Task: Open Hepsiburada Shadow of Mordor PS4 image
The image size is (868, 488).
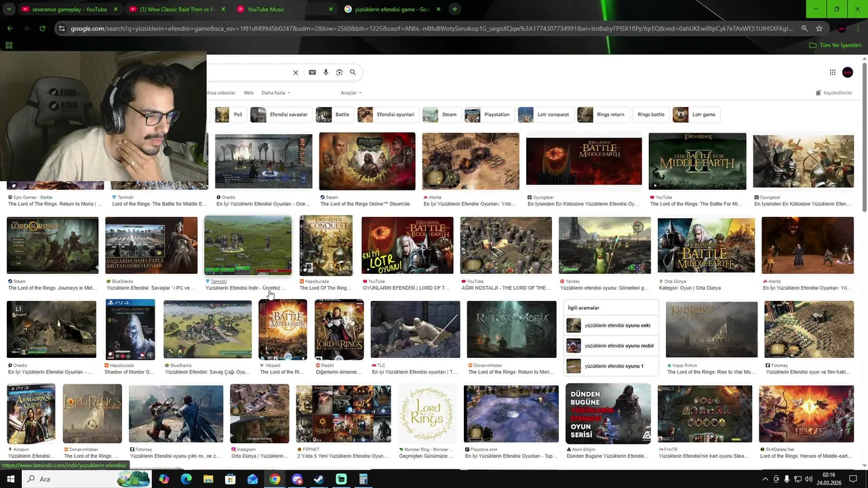Action: coord(130,329)
